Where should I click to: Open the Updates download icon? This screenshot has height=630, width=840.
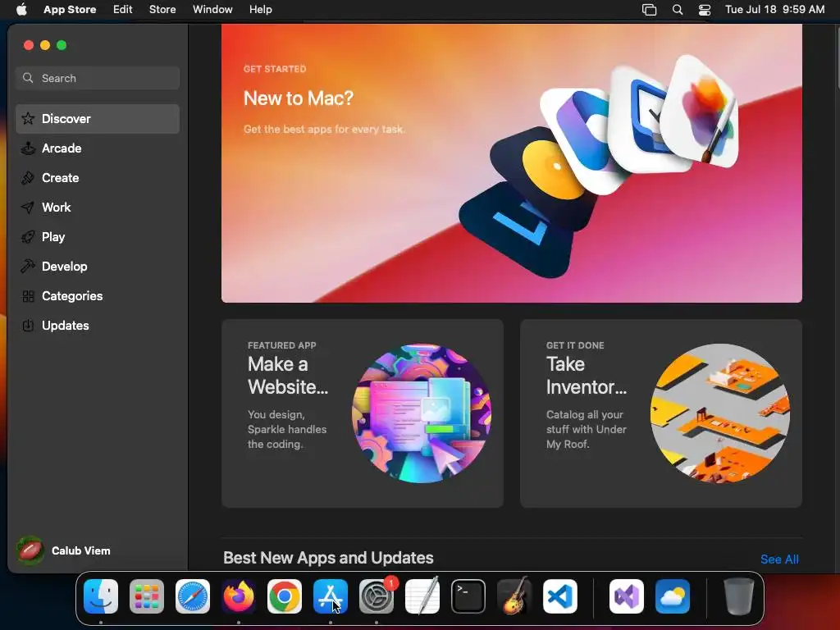(x=28, y=326)
